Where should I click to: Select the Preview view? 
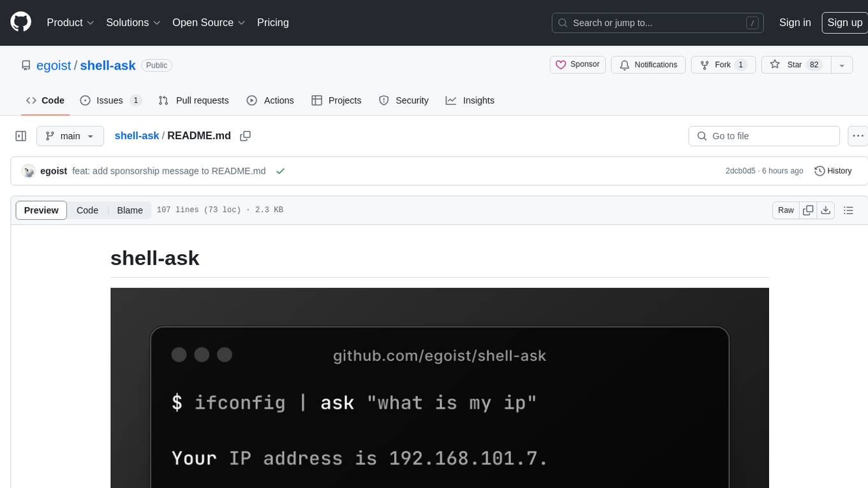[41, 210]
